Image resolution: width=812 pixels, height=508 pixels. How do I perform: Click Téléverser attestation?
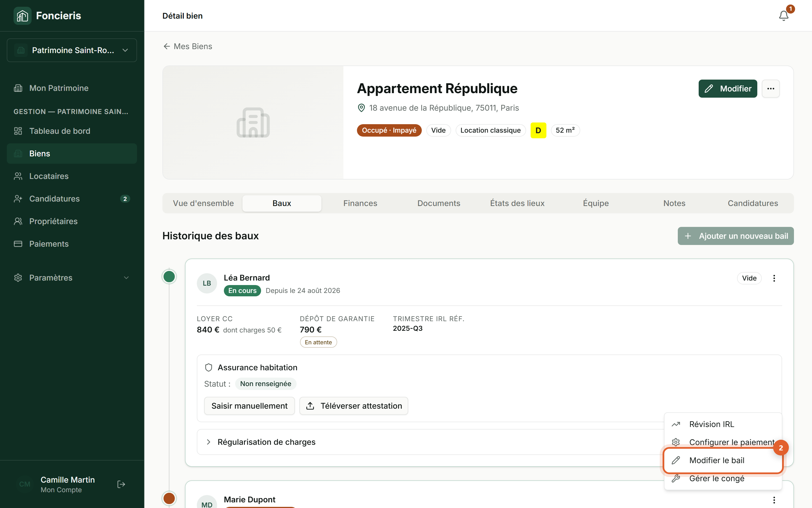point(354,406)
